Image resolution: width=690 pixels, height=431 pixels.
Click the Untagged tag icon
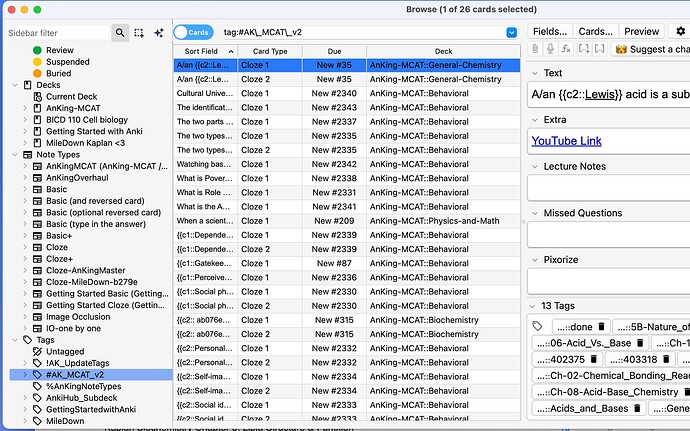click(38, 351)
